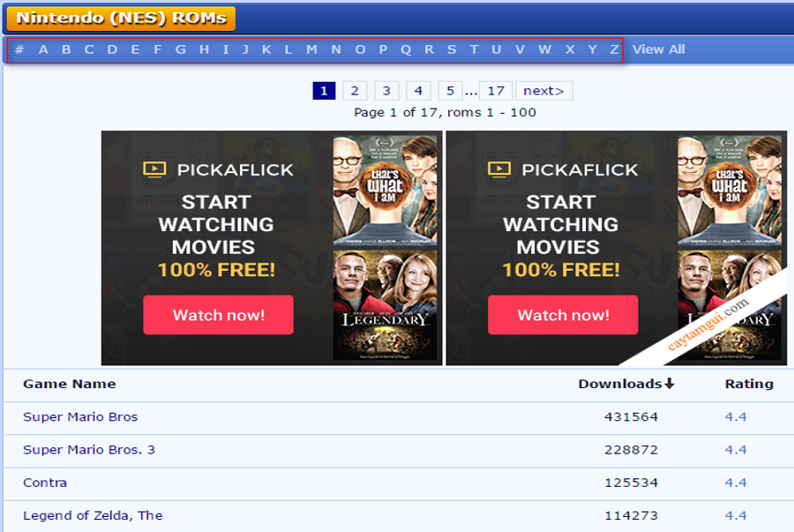Open the Contra game link
Viewport: 794px width, 532px height.
[x=45, y=483]
